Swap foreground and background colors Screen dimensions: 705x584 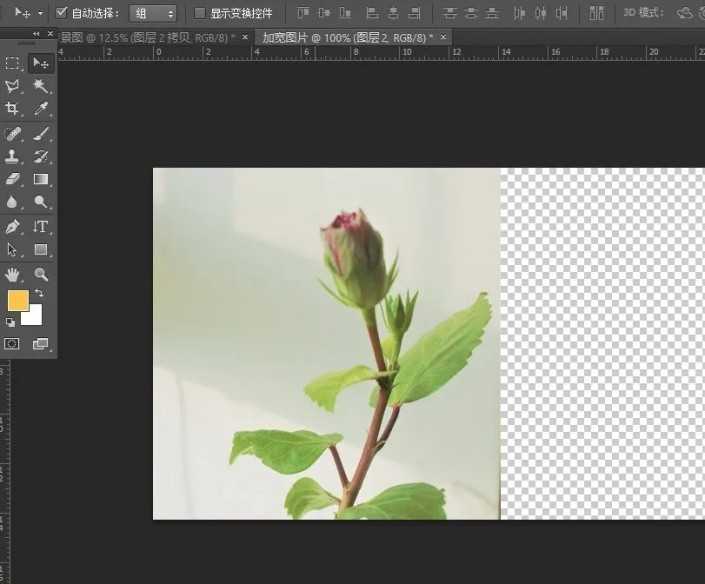click(39, 293)
